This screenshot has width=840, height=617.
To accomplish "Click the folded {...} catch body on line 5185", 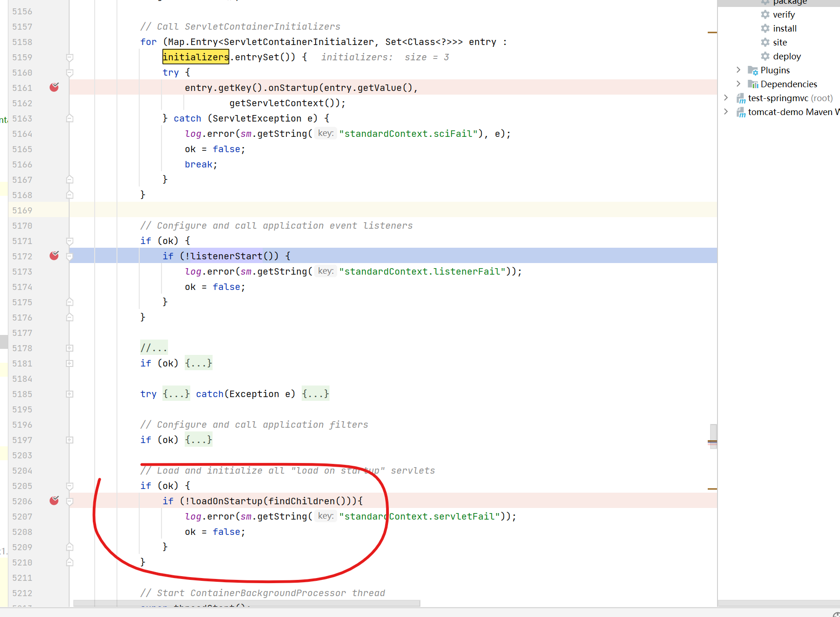I will coord(316,393).
